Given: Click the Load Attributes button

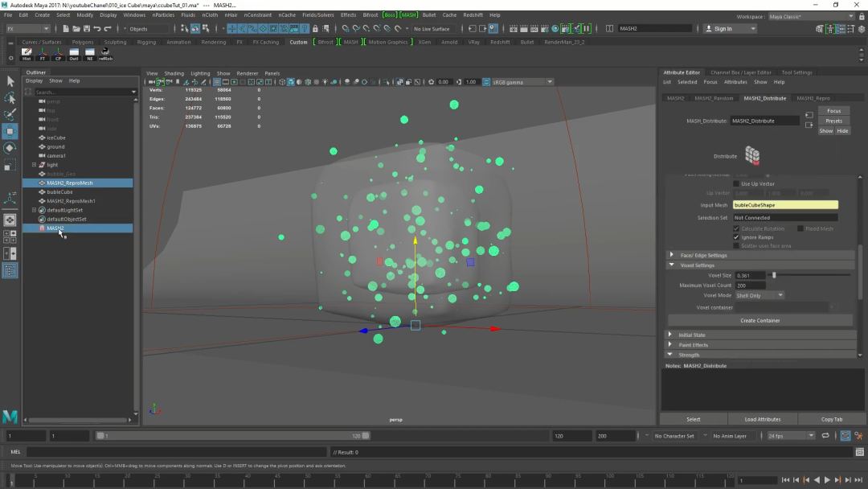Looking at the screenshot, I should (x=762, y=419).
